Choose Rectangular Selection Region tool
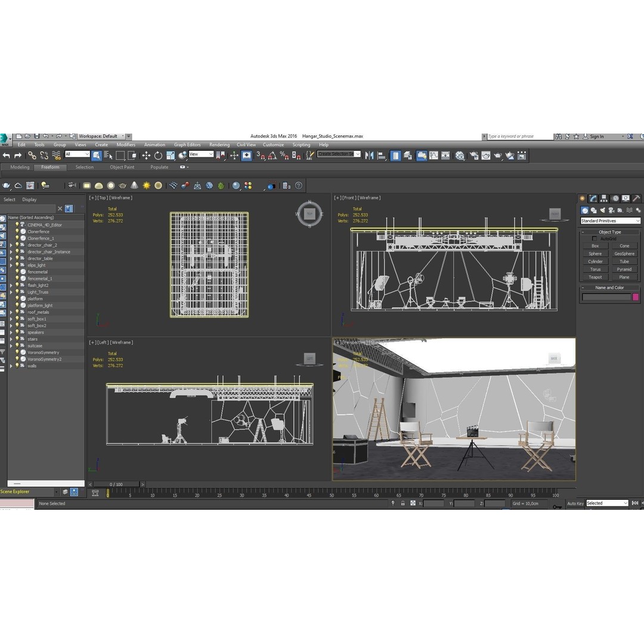The image size is (644, 644). (120, 156)
